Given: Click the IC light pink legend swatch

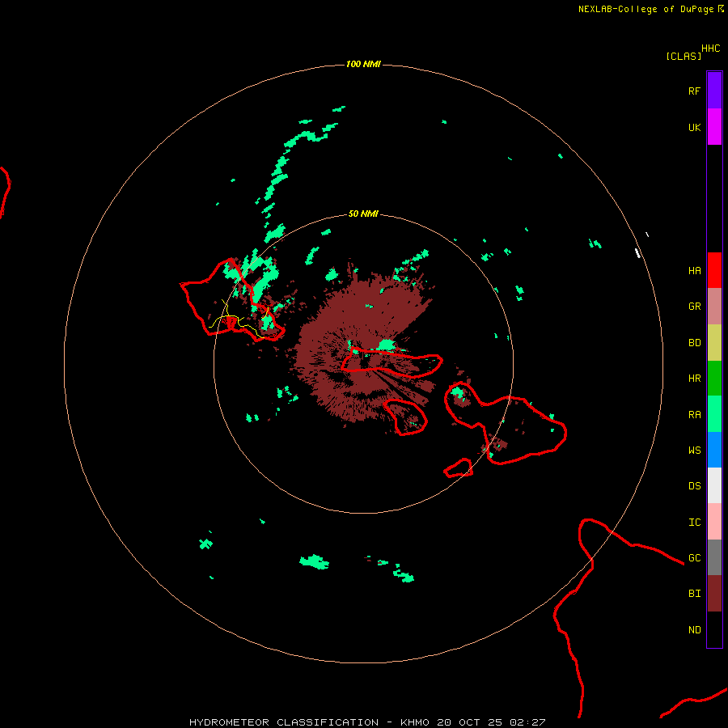Looking at the screenshot, I should click(714, 522).
